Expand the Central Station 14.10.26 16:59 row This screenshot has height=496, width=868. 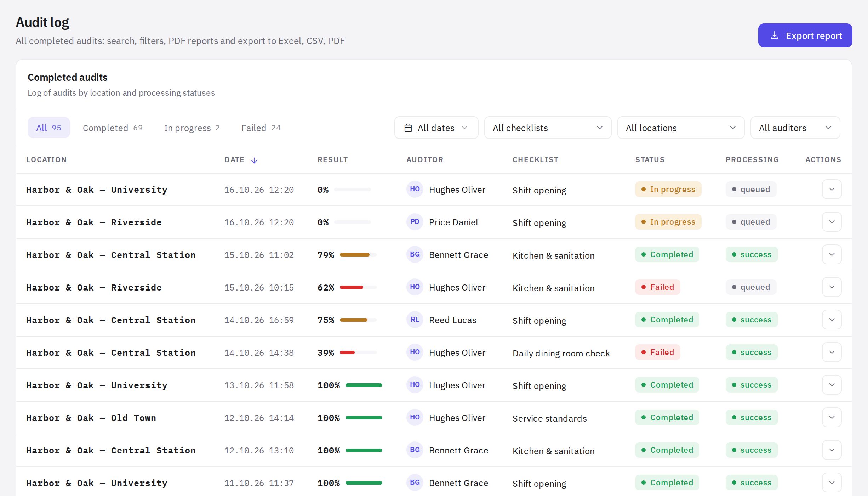832,320
